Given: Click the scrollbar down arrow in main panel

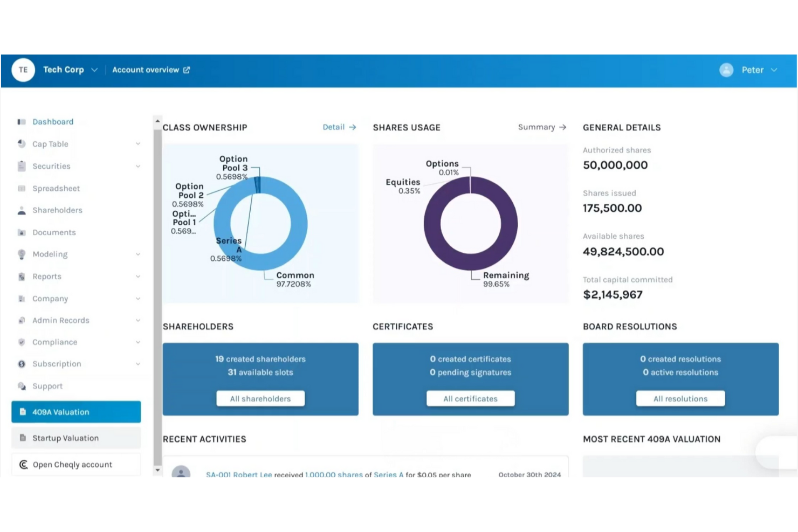Looking at the screenshot, I should 157,470.
